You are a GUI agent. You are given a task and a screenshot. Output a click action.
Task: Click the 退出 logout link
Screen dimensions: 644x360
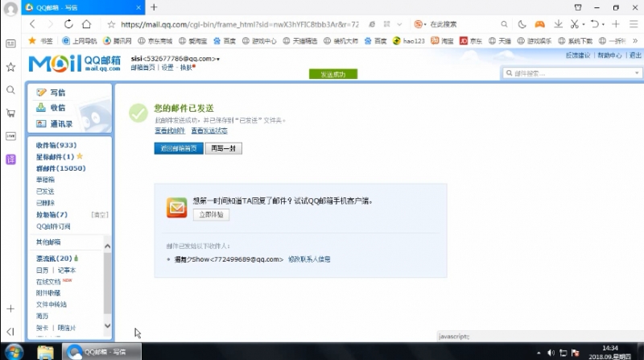[x=635, y=55]
